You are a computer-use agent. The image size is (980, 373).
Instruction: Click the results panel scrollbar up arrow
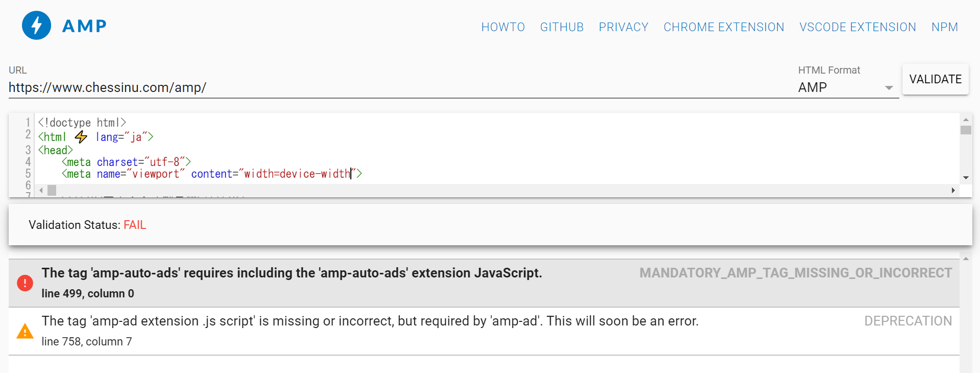click(966, 259)
